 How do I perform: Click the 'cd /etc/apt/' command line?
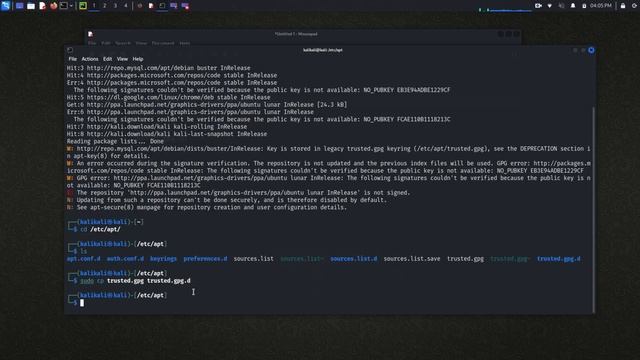(100, 229)
